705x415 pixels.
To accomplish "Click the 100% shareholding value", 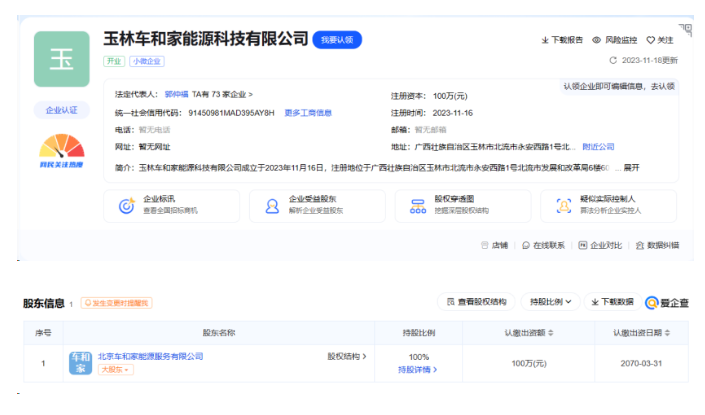I will 419,357.
